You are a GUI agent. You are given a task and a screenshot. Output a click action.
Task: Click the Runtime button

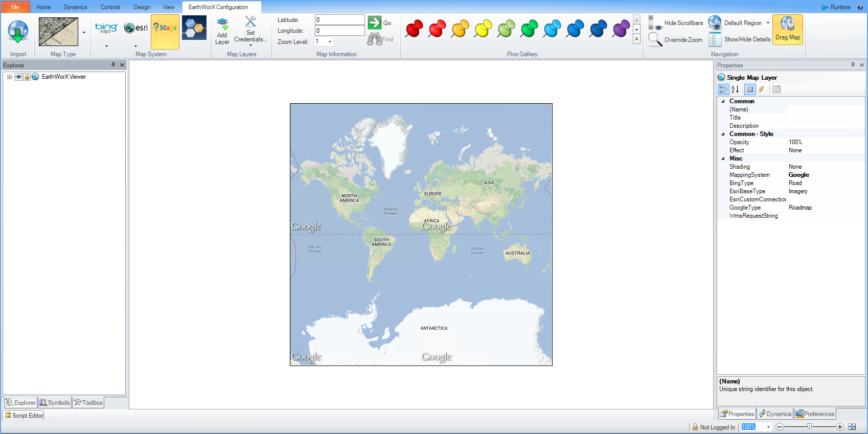836,7
